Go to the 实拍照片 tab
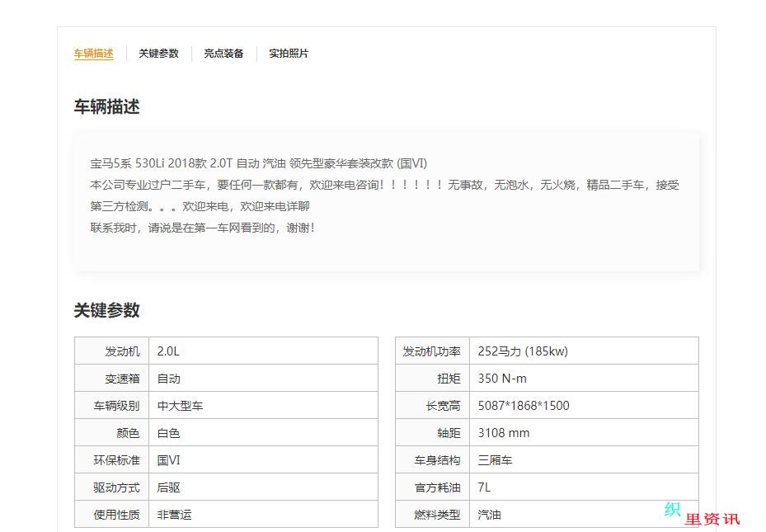 point(289,54)
